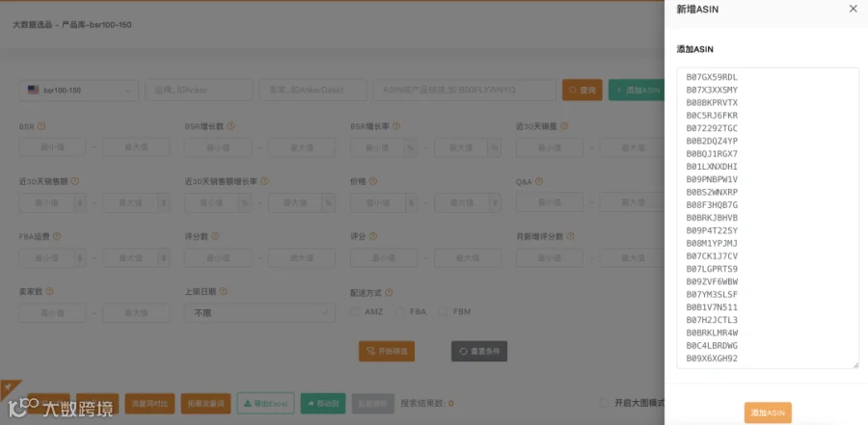
Task: Click the question icon beside 评分 label
Action: click(x=373, y=236)
